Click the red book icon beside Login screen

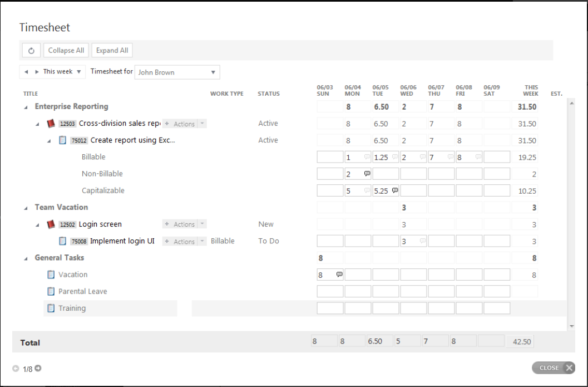51,224
